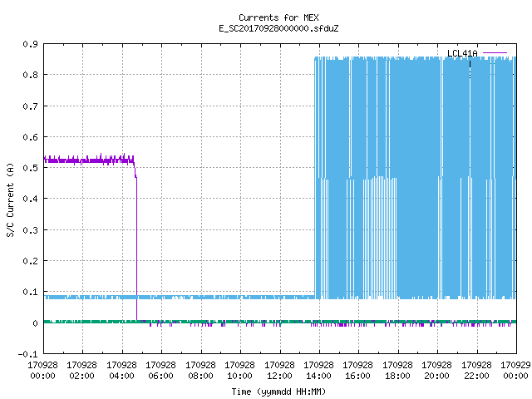Select the filename text E_SC20170928000000.sfduZ
The height and width of the screenshot is (399, 532).
pos(278,28)
